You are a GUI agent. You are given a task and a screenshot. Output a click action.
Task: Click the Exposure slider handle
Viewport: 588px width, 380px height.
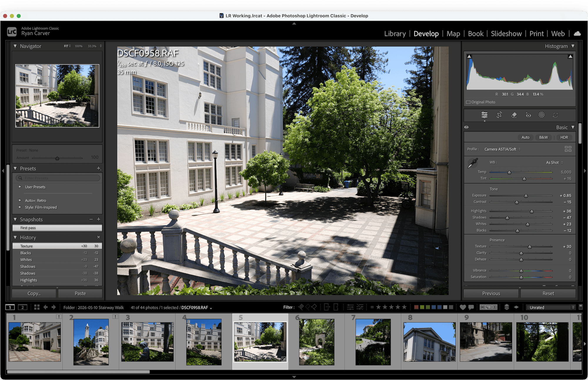coord(526,196)
